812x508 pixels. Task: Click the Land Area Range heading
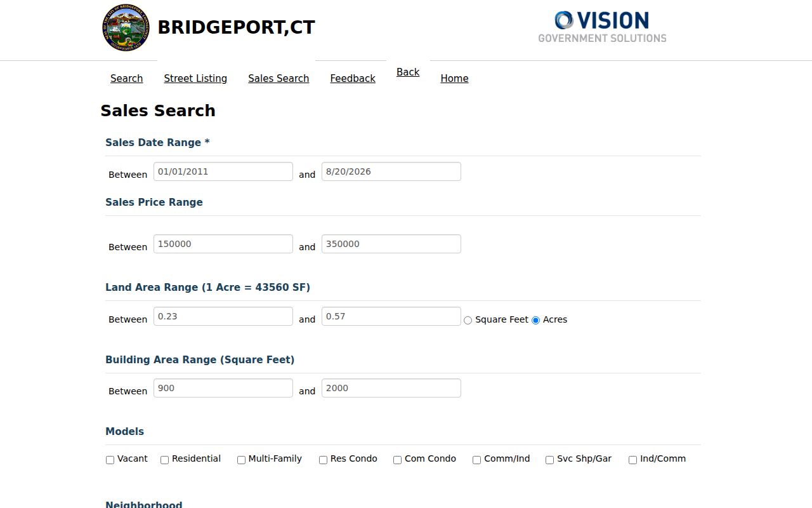(x=207, y=287)
